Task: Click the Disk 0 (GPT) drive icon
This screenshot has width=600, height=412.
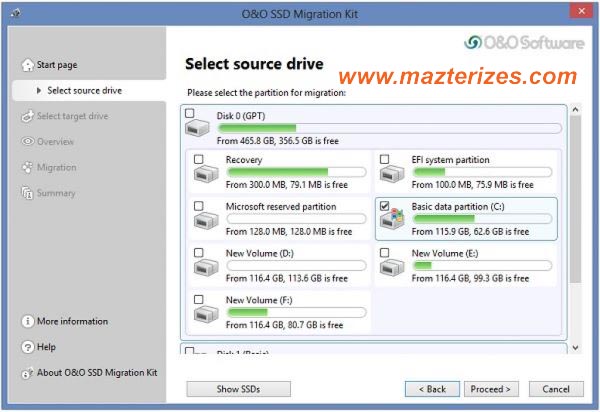Action: 197,127
